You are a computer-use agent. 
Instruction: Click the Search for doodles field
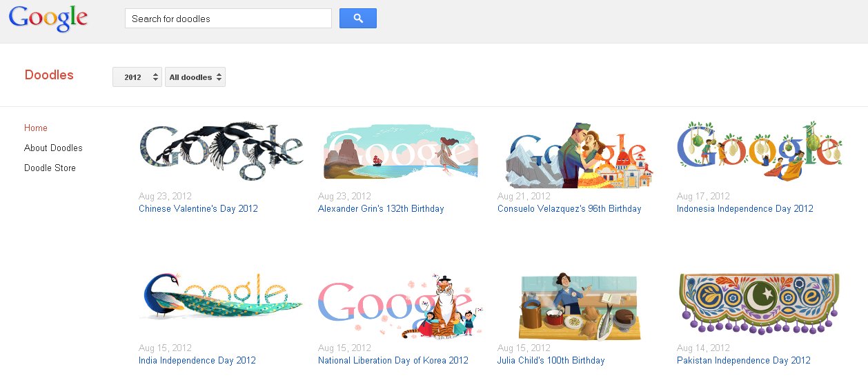pyautogui.click(x=228, y=19)
